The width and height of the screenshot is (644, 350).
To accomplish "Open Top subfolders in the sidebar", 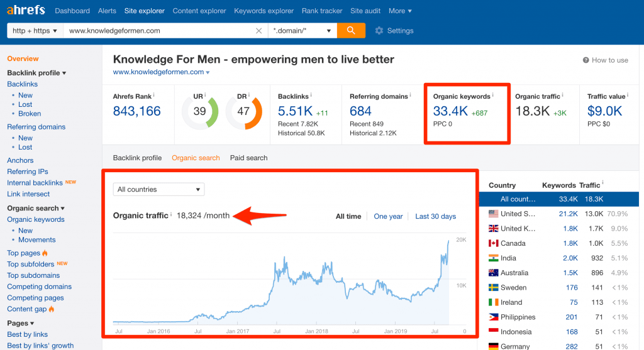I will tap(30, 265).
